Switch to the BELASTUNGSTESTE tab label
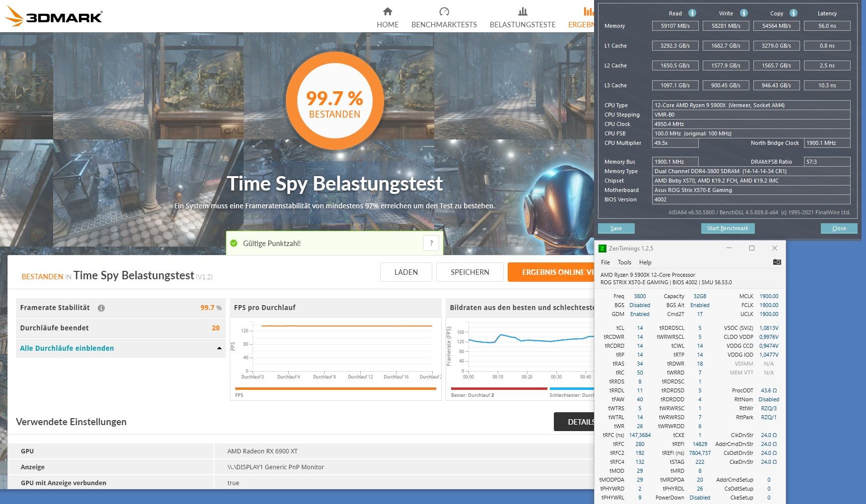Screen dimensions: 866x504 click(x=523, y=24)
